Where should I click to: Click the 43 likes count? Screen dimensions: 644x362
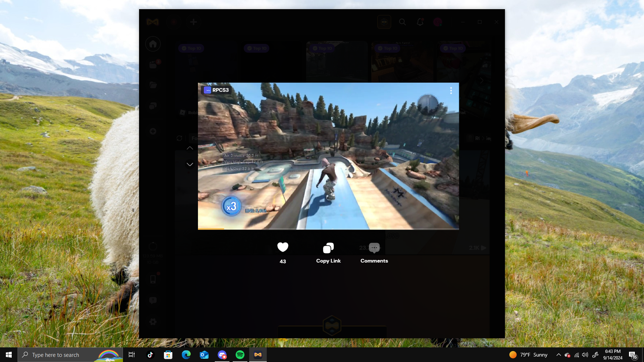click(x=282, y=261)
